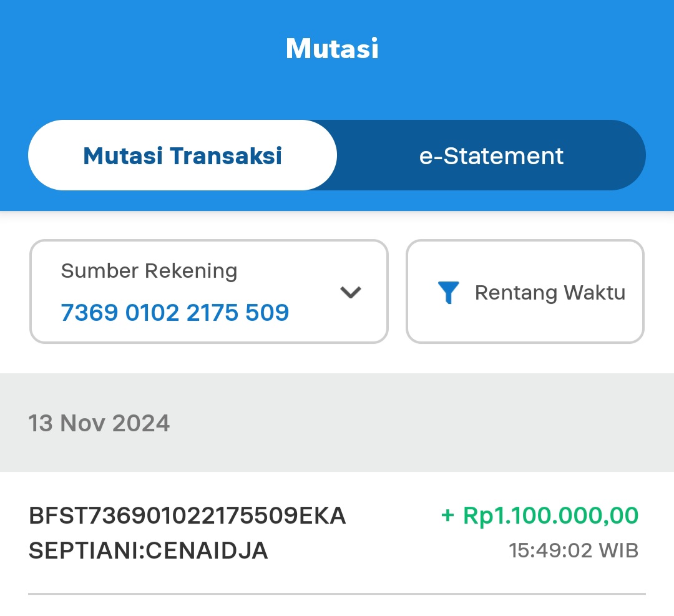Screen dimensions: 674x616
Task: Tap the 15:49:02 WIB transaction time
Action: tap(573, 550)
